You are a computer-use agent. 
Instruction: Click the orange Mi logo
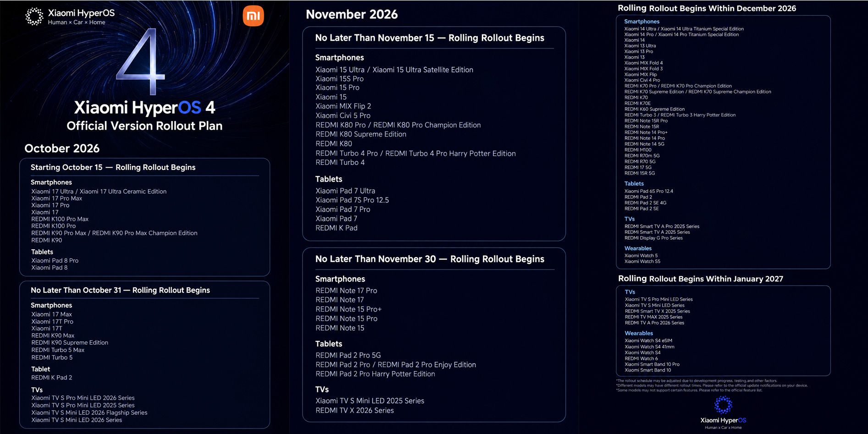(253, 16)
